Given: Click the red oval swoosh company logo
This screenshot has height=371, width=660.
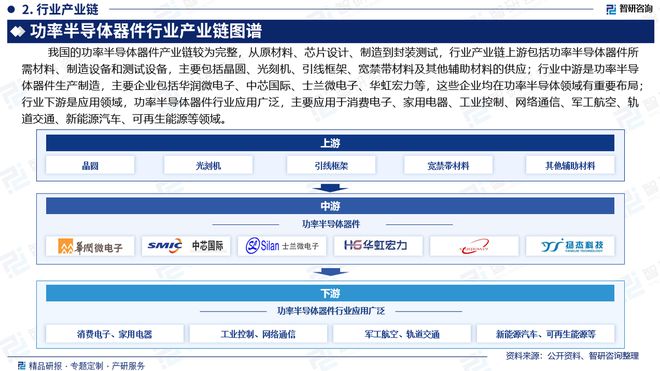Looking at the screenshot, I should (x=474, y=246).
